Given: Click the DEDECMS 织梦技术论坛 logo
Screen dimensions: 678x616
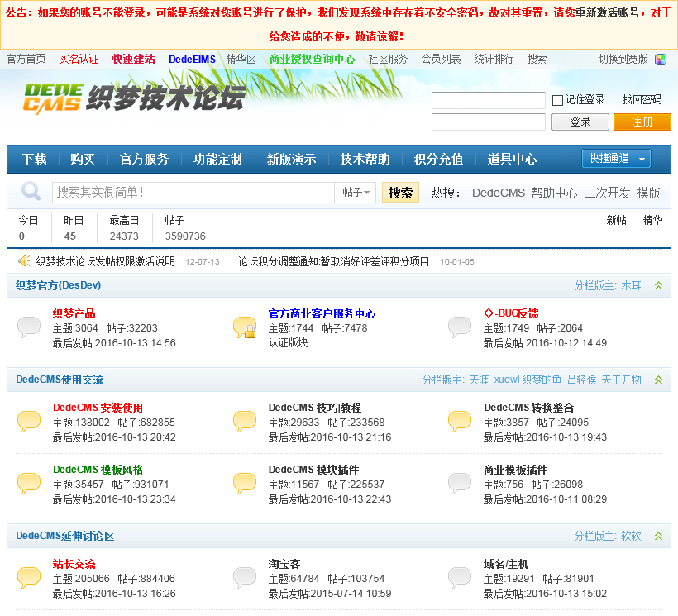Looking at the screenshot, I should pyautogui.click(x=135, y=98).
